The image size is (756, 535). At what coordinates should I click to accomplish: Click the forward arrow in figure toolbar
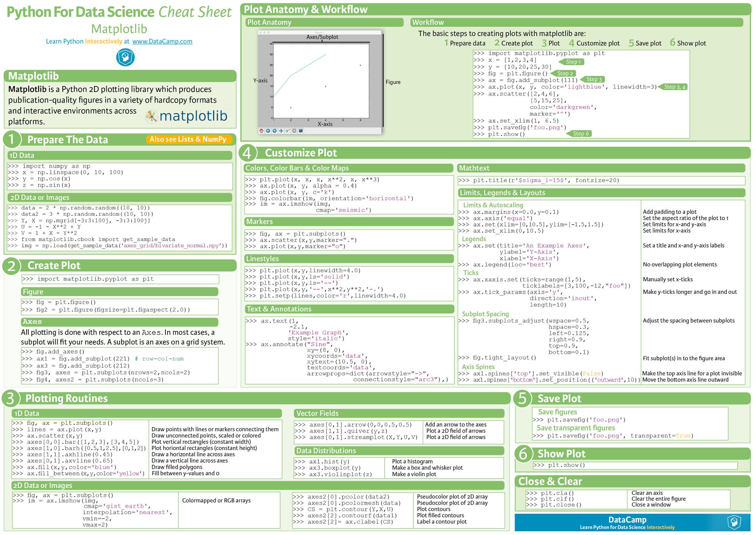[275, 131]
